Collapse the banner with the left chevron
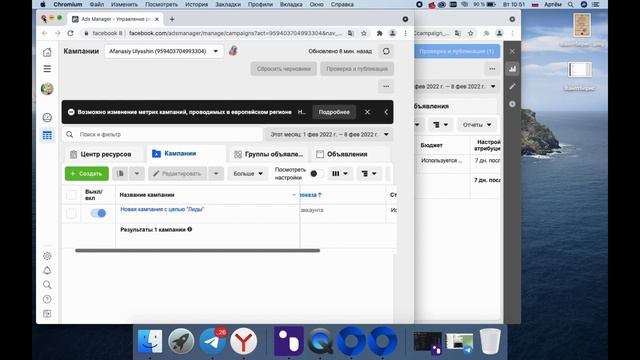The width and height of the screenshot is (640, 360). [386, 112]
